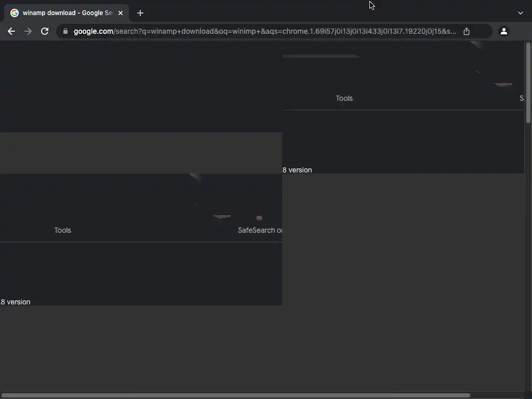Click the horizontal scrollbar thumb

[x=235, y=395]
